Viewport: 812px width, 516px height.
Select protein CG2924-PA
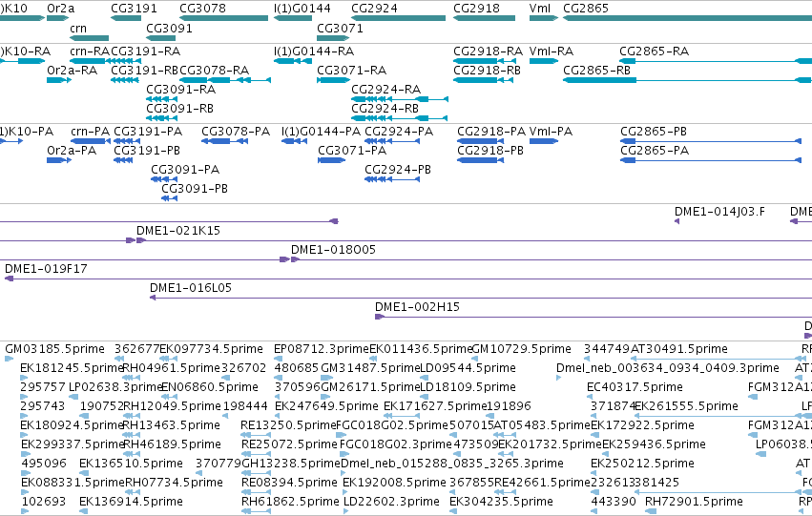[399, 132]
